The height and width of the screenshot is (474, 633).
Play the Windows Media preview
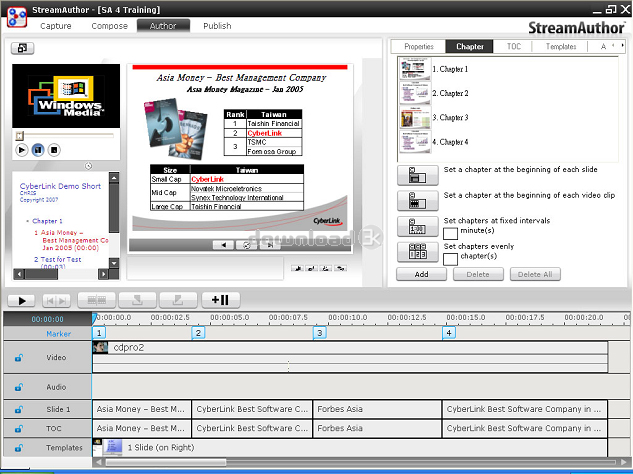[21, 150]
